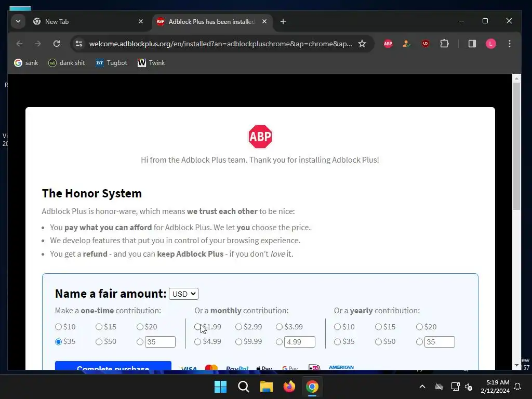The image size is (532, 399).
Task: Open the Tugbot bookmark
Action: (111, 63)
